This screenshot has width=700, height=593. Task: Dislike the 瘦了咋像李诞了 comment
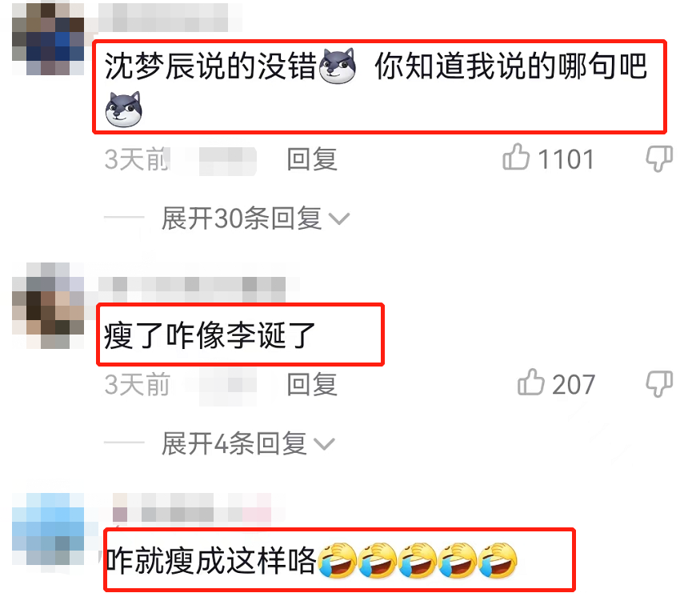point(659,383)
